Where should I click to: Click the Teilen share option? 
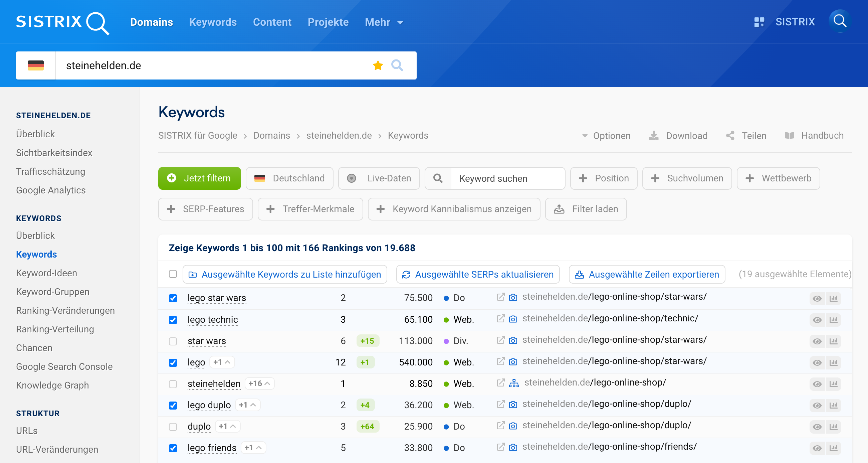pyautogui.click(x=746, y=136)
